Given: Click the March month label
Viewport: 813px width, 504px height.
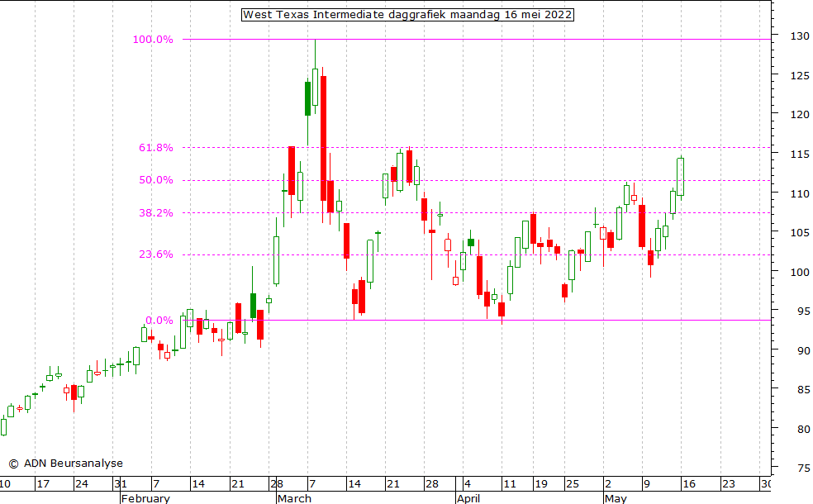Looking at the screenshot, I should point(294,498).
